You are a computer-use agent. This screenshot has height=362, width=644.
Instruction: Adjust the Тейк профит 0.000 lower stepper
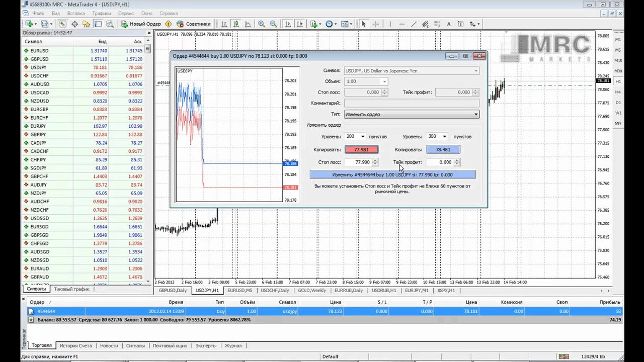click(x=457, y=162)
